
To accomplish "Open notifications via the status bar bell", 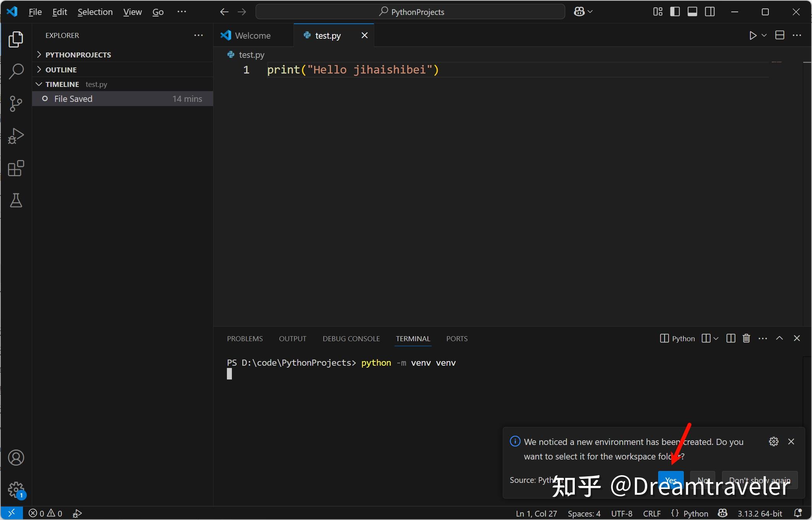I will 799,513.
